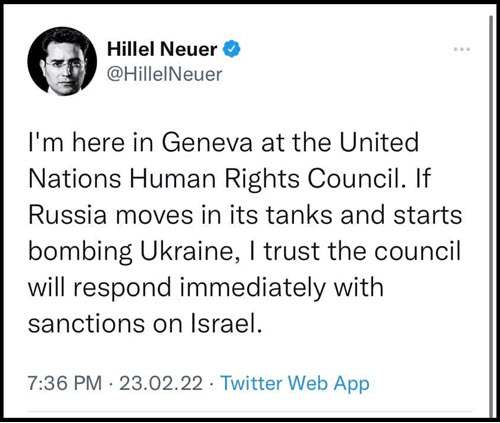Open Hillel Neuer's profile photo
The width and height of the screenshot is (500, 423).
[62, 62]
